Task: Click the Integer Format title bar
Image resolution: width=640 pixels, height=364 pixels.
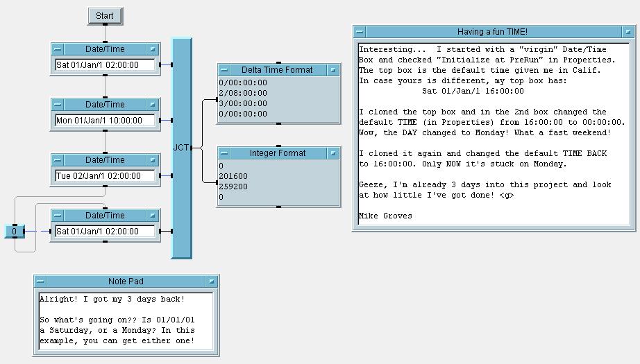Action: tap(278, 153)
